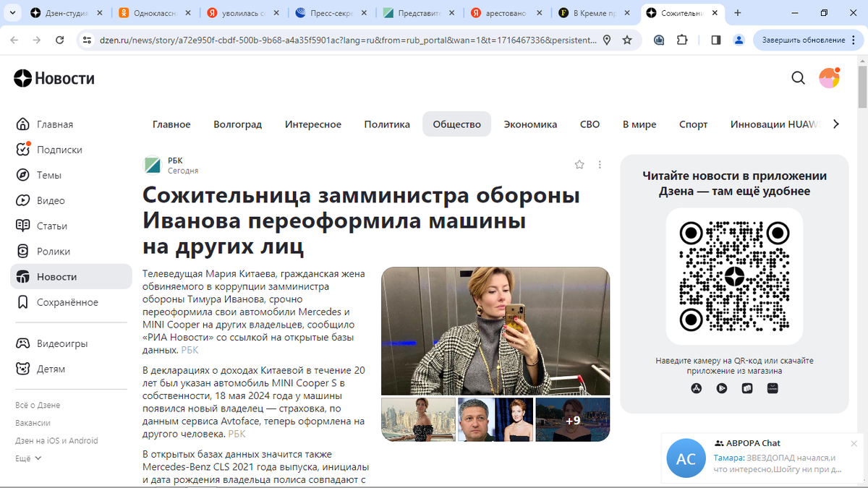Open the site information icon in address bar
868x488 pixels.
pos(87,40)
